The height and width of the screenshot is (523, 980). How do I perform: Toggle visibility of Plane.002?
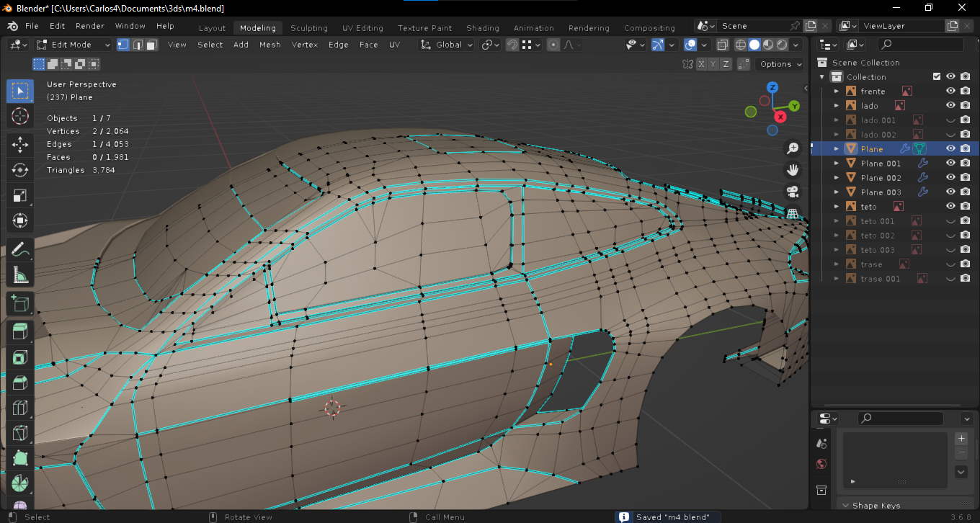950,178
